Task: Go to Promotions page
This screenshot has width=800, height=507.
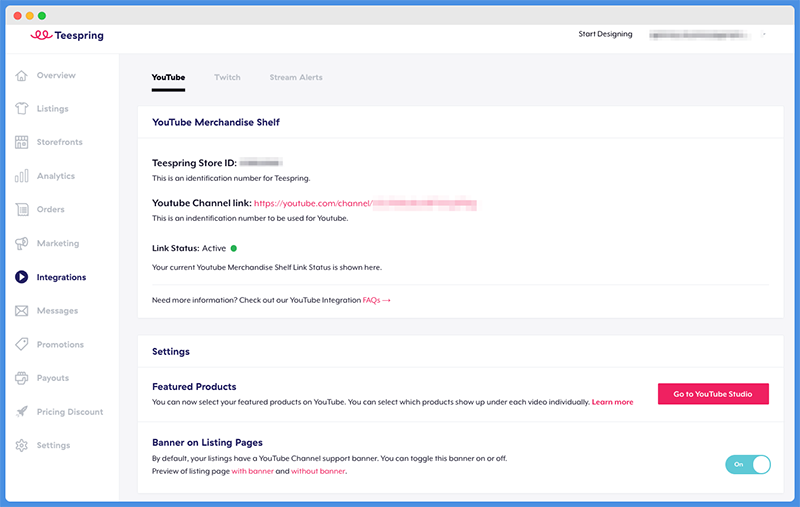Action: click(x=60, y=344)
